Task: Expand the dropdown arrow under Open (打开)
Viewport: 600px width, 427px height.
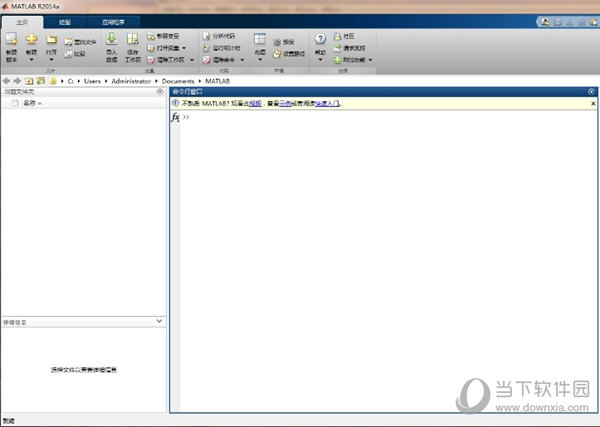Action: point(51,60)
